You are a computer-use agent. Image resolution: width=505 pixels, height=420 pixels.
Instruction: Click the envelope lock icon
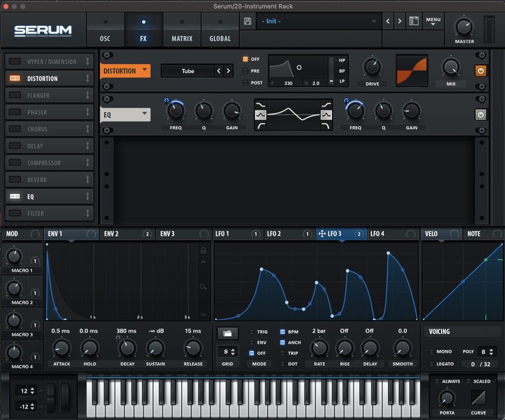coord(203,251)
